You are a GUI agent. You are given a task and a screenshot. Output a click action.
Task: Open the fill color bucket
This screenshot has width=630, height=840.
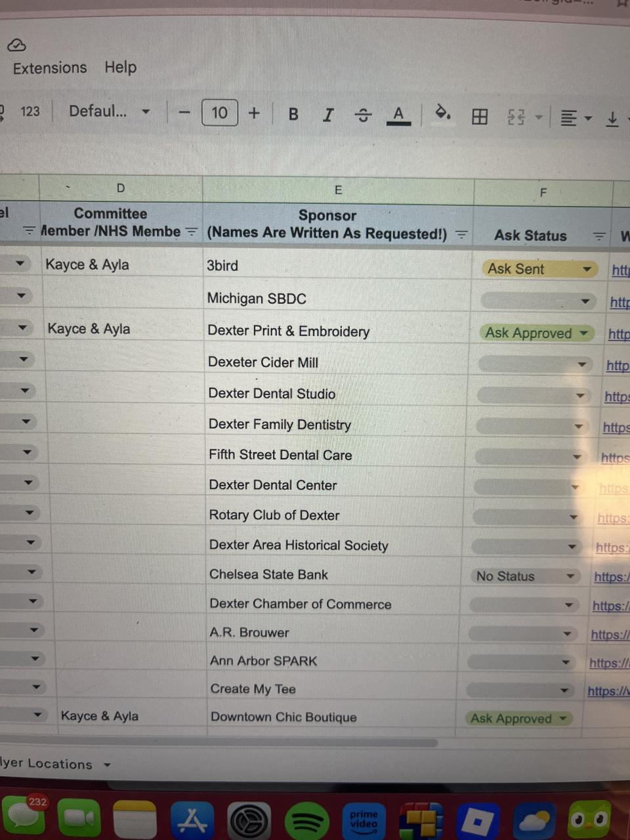click(x=443, y=114)
